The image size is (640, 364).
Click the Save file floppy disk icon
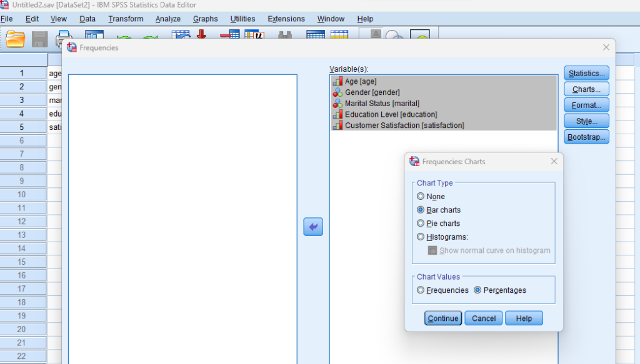[39, 39]
